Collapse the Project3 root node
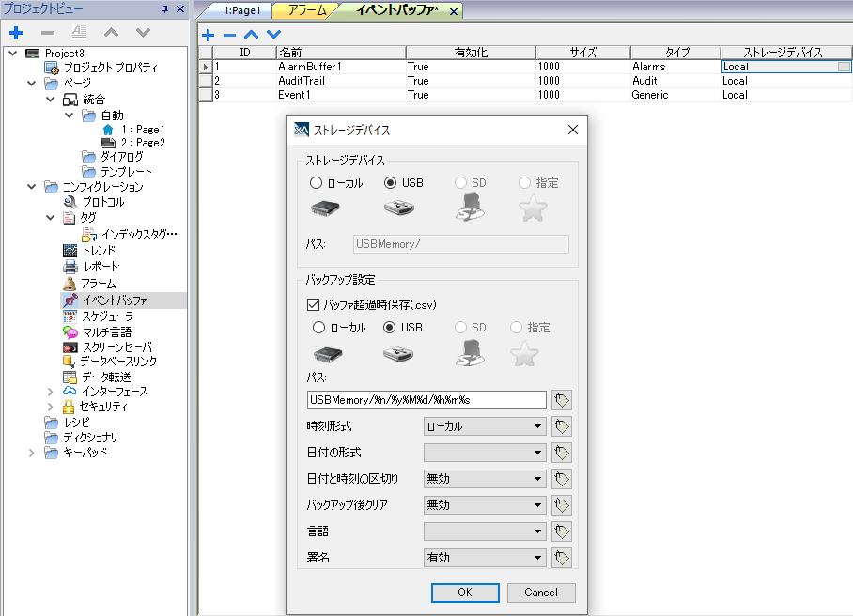Image resolution: width=853 pixels, height=616 pixels. pos(13,54)
